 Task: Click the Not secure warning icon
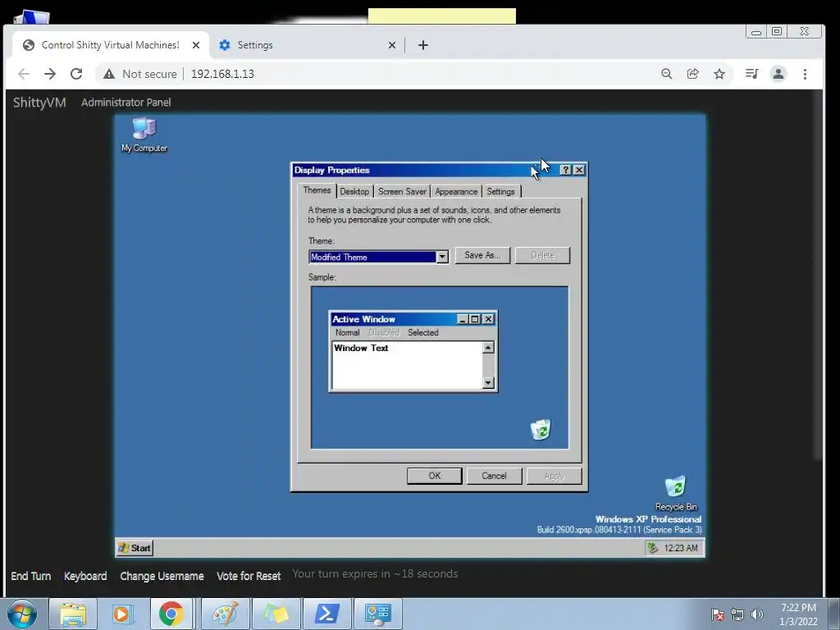coord(109,74)
